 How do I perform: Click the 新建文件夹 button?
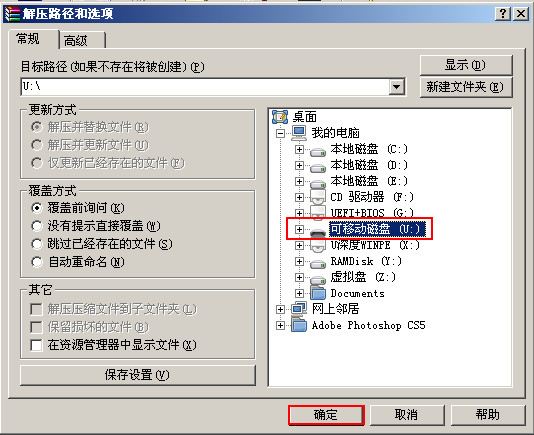(x=466, y=87)
